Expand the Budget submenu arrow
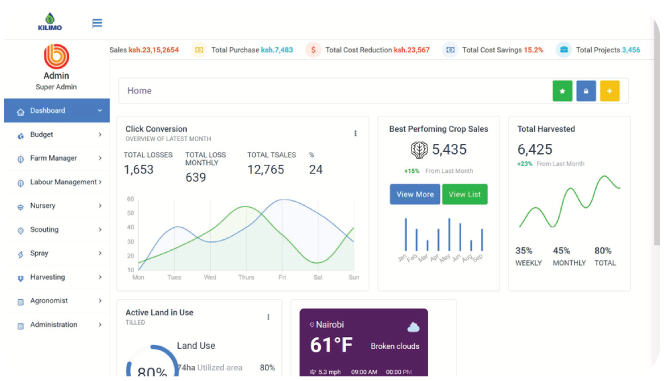Screen dimensions: 664x381 point(100,135)
